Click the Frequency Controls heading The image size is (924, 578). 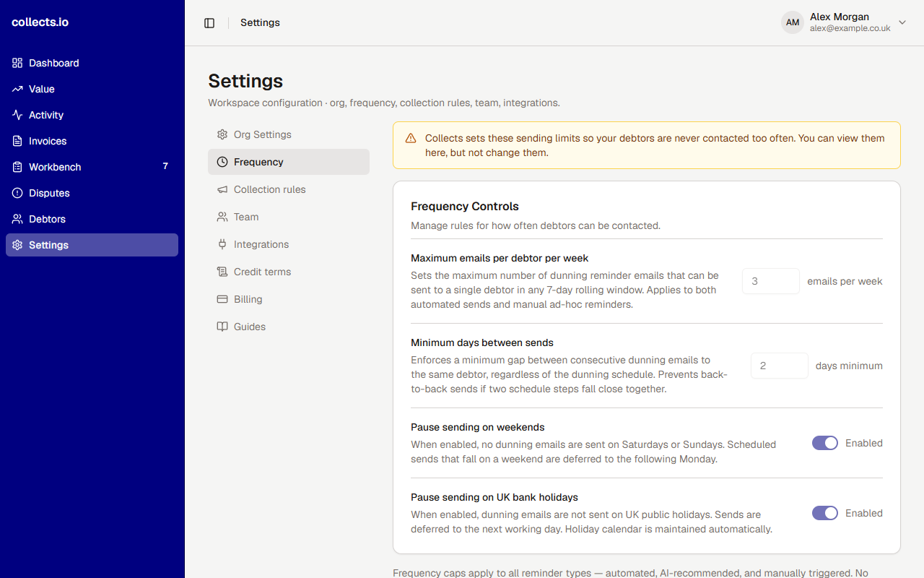pos(465,206)
